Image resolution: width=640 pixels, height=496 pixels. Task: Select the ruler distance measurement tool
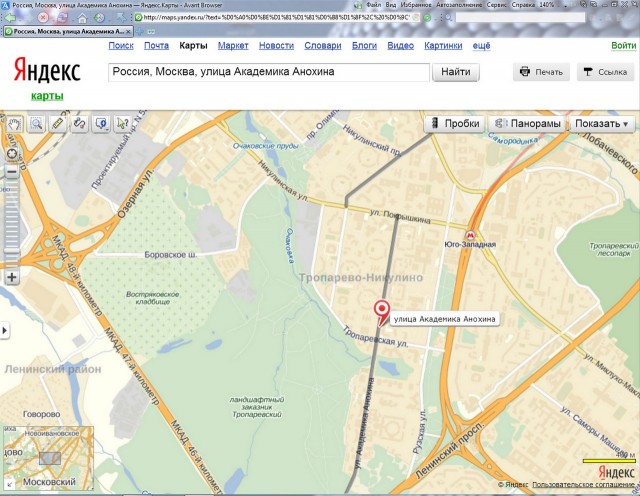(58, 123)
